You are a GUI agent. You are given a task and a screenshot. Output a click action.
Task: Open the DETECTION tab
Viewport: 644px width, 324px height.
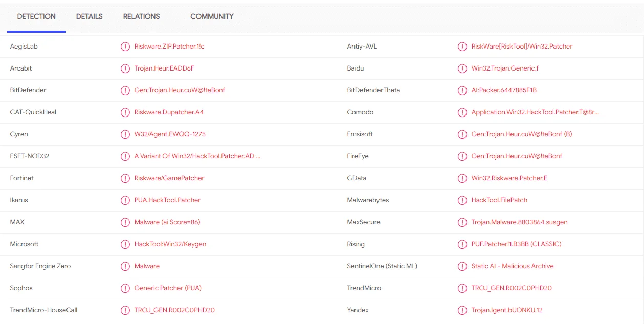pyautogui.click(x=36, y=16)
